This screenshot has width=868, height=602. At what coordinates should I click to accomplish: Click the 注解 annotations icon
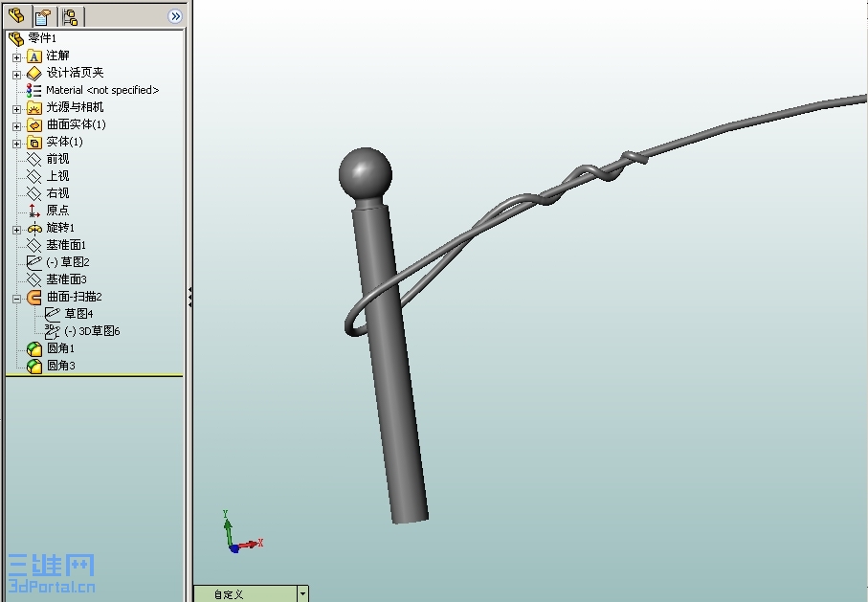(34, 56)
